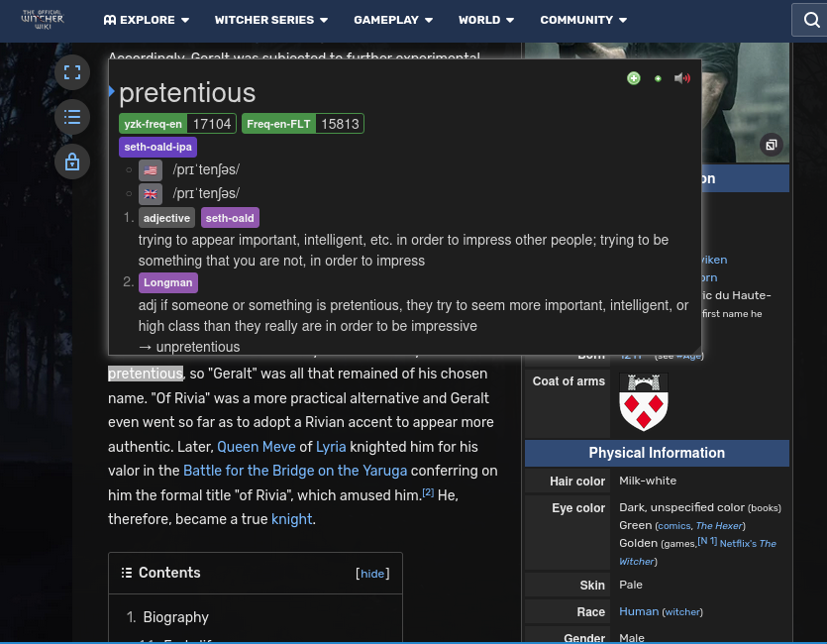Open the Community navigation menu
Image resolution: width=827 pixels, height=644 pixels.
[583, 20]
